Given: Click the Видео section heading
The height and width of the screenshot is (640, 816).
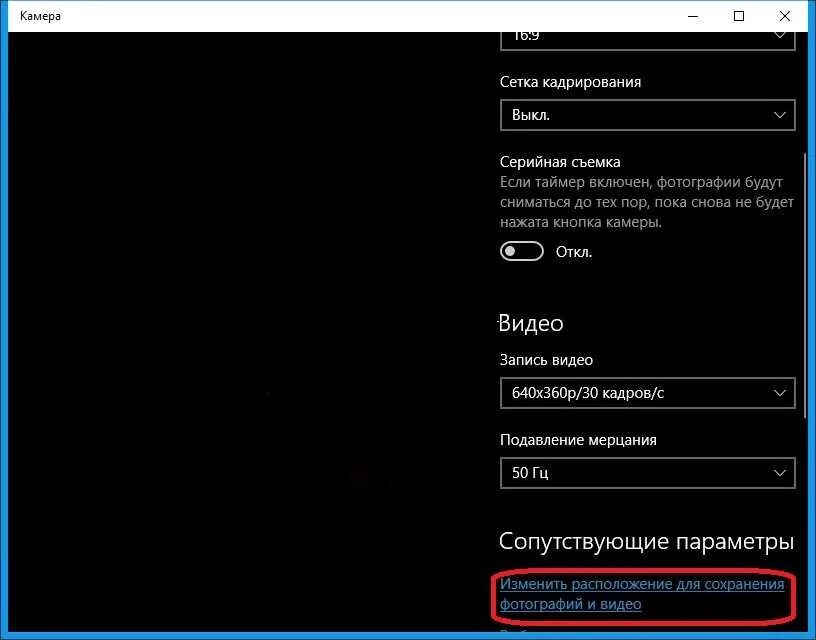Looking at the screenshot, I should coord(532,323).
